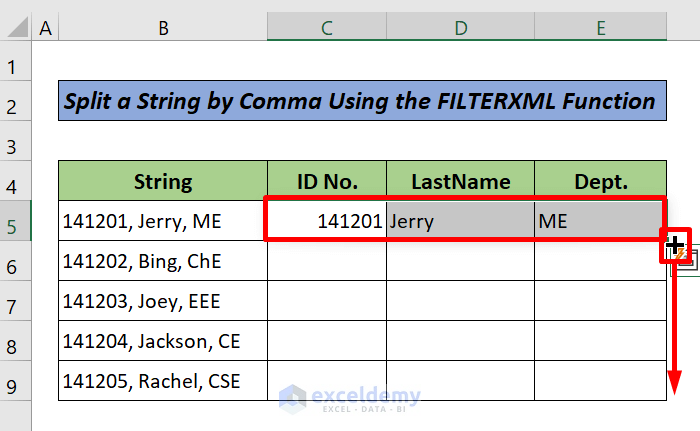
Task: Select column B header
Action: (162, 29)
